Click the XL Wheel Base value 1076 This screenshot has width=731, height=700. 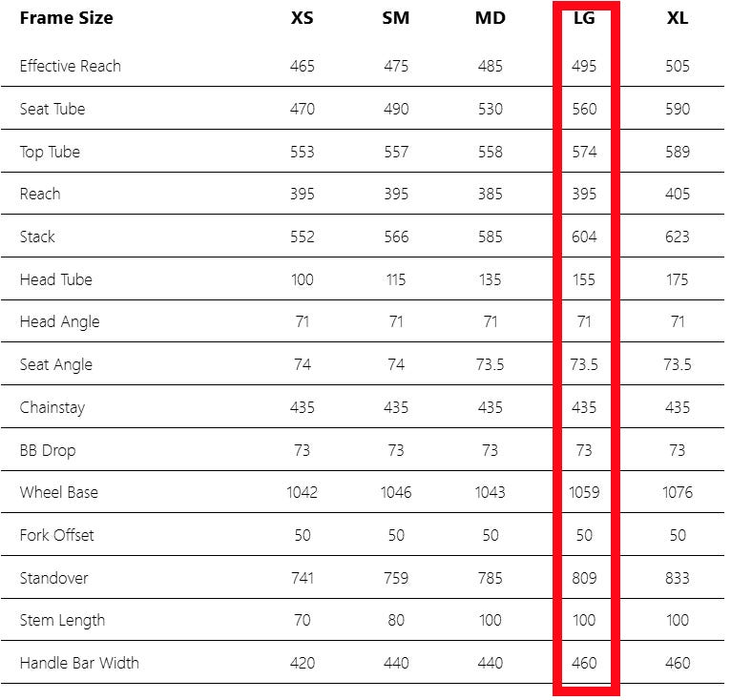click(677, 492)
